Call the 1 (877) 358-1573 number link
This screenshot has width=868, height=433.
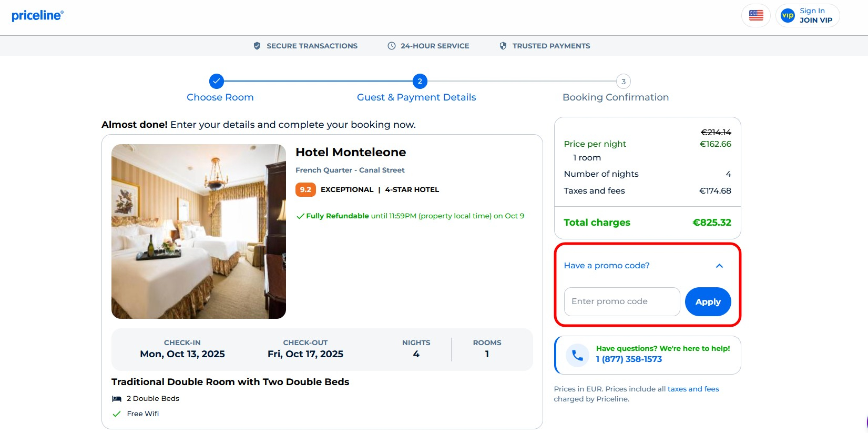629,359
